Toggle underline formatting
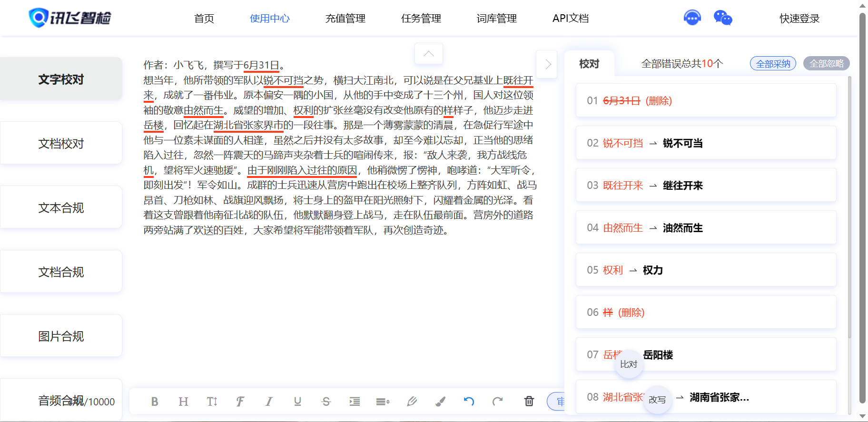868x422 pixels. point(297,402)
